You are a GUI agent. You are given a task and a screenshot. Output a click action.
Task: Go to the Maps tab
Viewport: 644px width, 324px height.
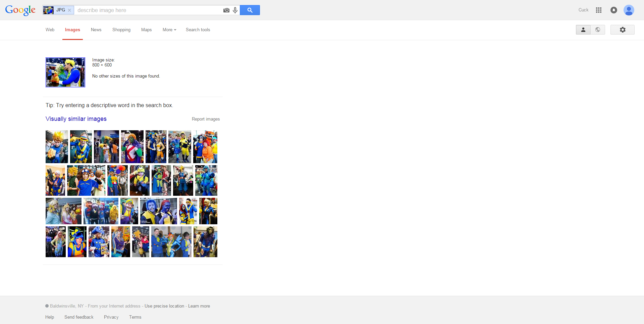coord(147,30)
